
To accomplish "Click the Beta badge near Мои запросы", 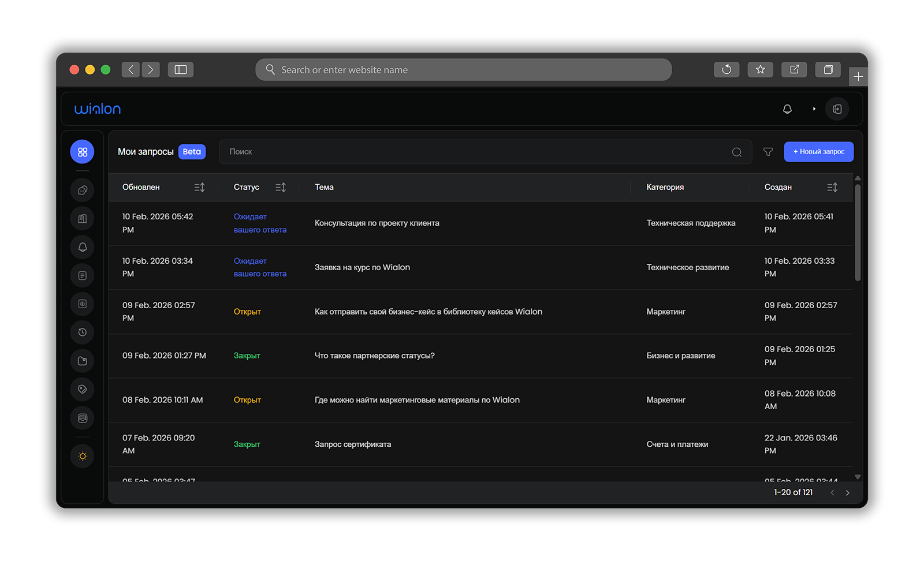I will (192, 151).
